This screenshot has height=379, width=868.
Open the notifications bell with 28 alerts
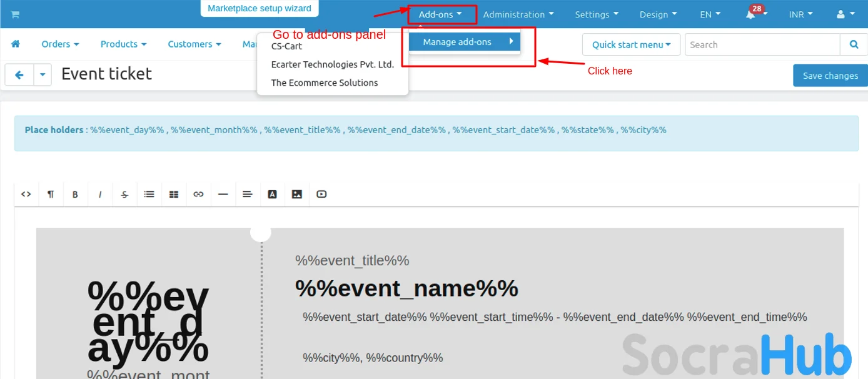(752, 14)
